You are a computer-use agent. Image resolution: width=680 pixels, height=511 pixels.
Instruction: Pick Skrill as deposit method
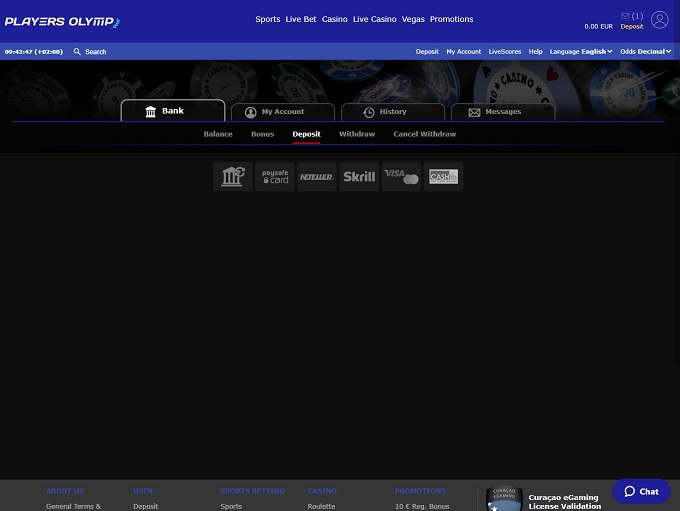pos(359,177)
